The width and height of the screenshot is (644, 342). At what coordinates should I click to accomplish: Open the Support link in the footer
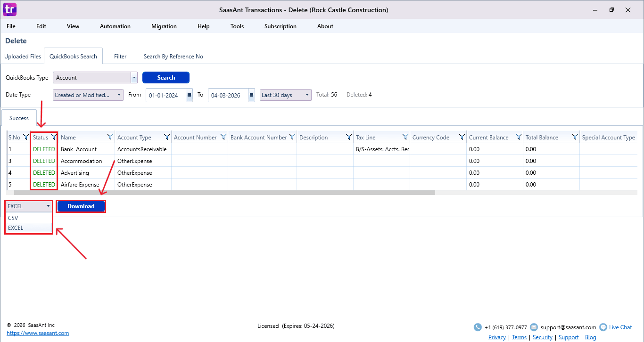[x=569, y=337]
